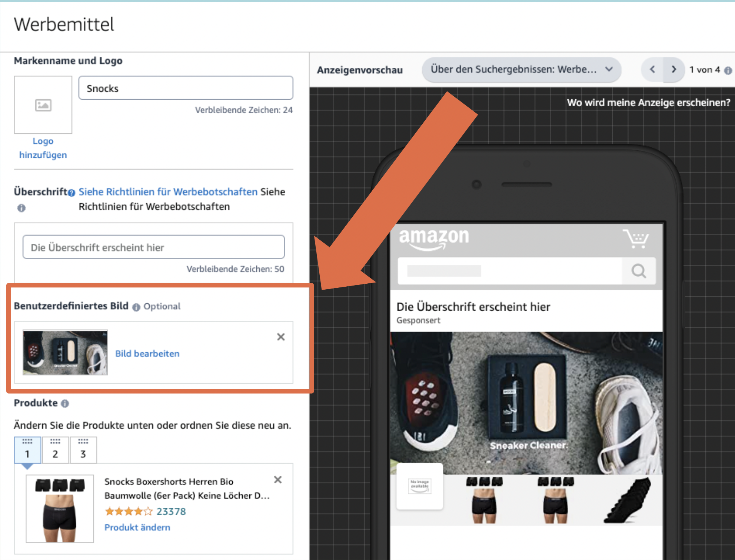This screenshot has height=560, width=735.
Task: Click the 'Produkt ändern' link
Action: tap(137, 527)
